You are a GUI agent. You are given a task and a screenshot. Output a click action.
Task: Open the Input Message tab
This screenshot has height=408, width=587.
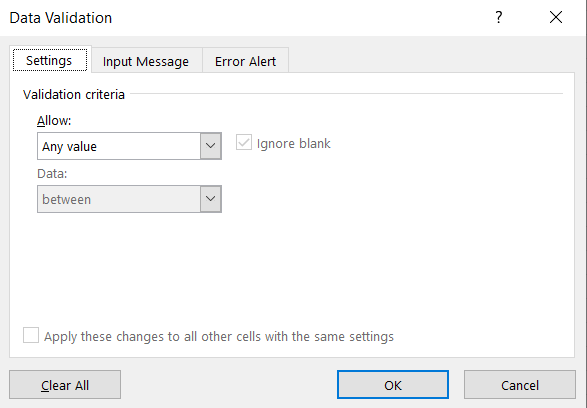click(146, 61)
